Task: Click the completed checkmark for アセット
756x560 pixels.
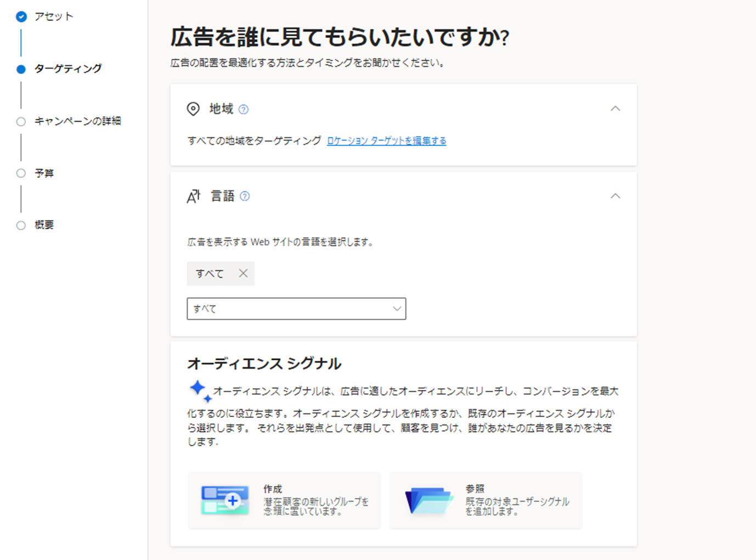Action: (21, 16)
